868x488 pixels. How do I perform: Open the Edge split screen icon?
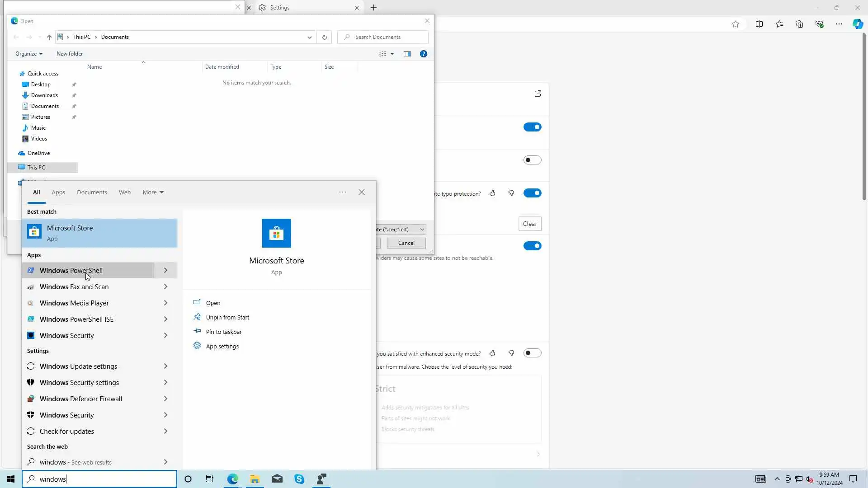(759, 24)
